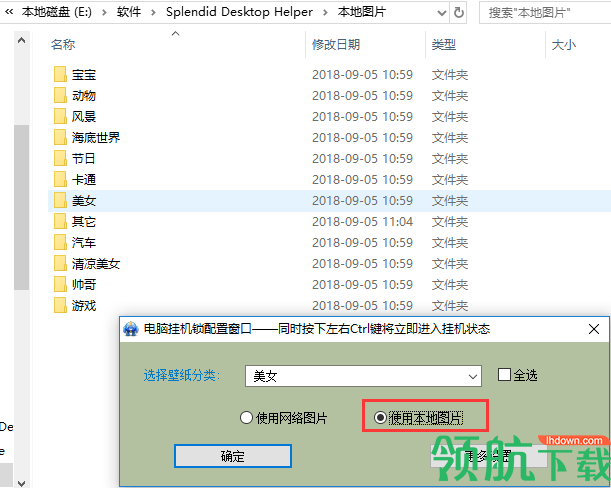This screenshot has width=611, height=488.
Task: Expand the chevron after 本地磁盘 (E:)
Action: pos(104,12)
